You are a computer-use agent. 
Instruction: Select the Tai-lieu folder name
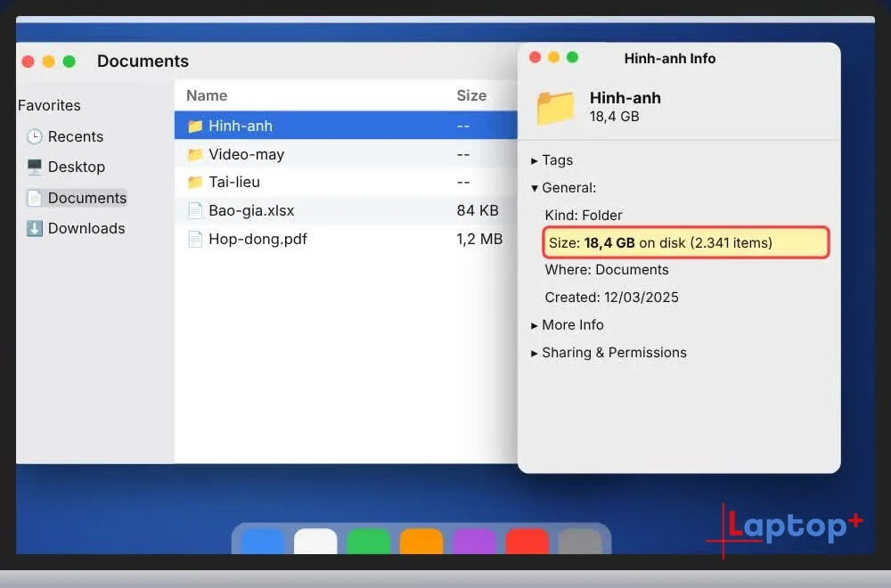tap(234, 182)
